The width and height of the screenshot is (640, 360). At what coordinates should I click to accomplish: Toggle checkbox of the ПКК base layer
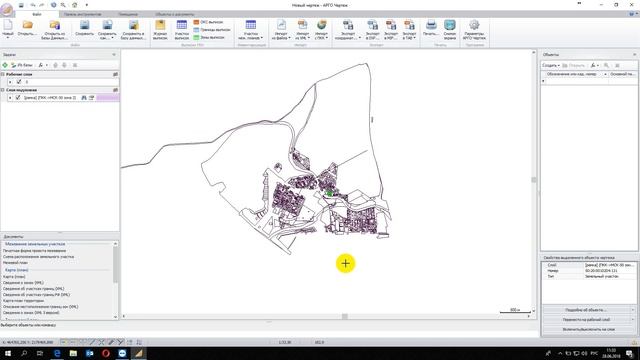18,98
